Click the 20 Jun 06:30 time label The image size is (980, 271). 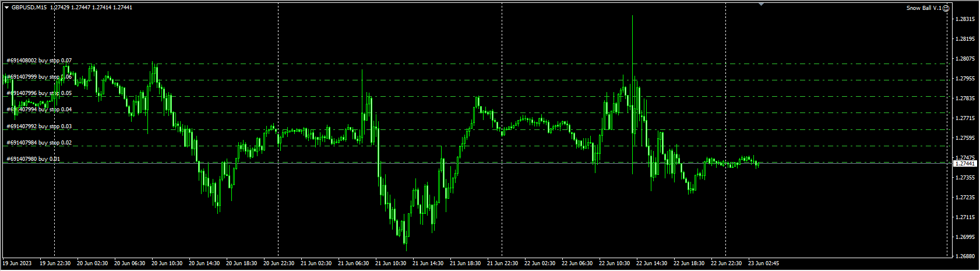coord(130,263)
